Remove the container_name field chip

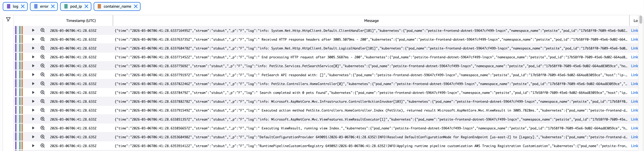136,6
